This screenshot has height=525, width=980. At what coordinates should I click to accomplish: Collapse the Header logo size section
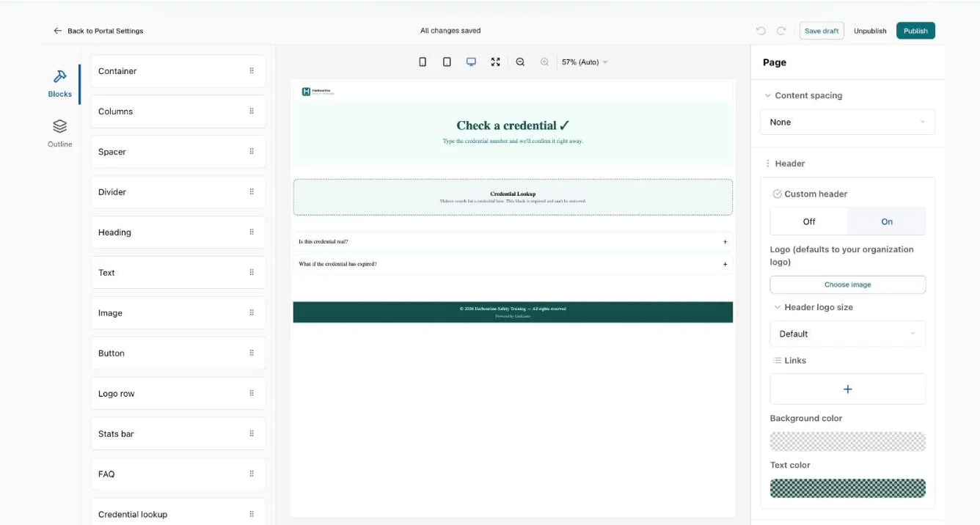(778, 307)
